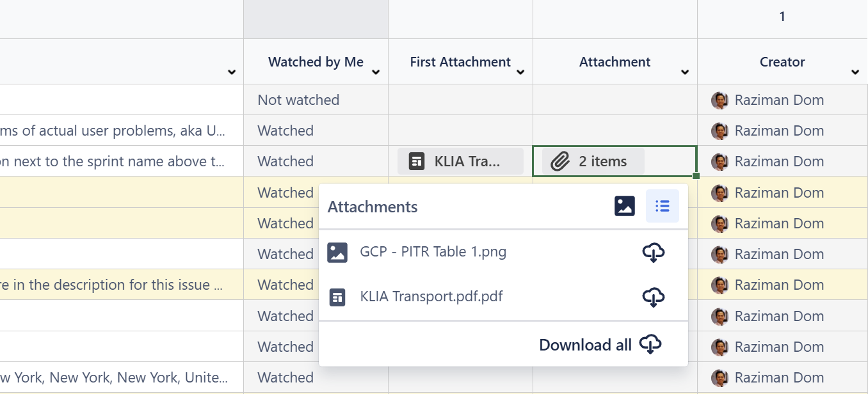Click Raziman Dom avatar in first row

[x=719, y=100]
